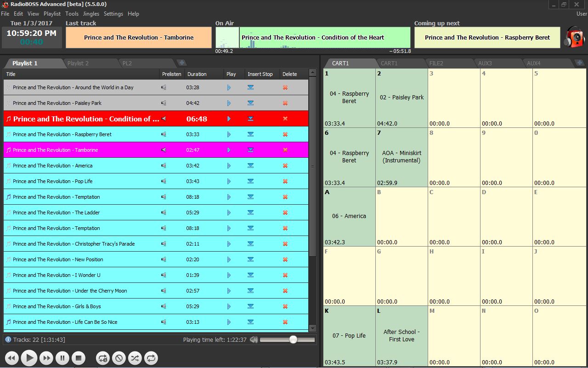
Task: Prelisten Around the World in a Day
Action: (164, 87)
